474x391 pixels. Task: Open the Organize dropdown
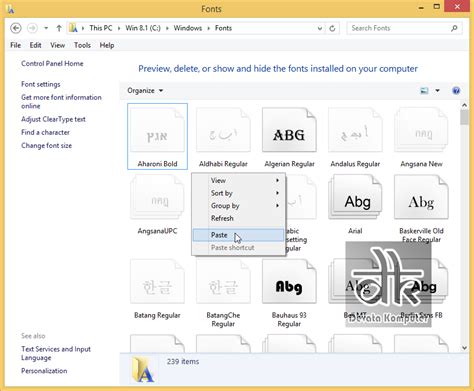pyautogui.click(x=145, y=91)
